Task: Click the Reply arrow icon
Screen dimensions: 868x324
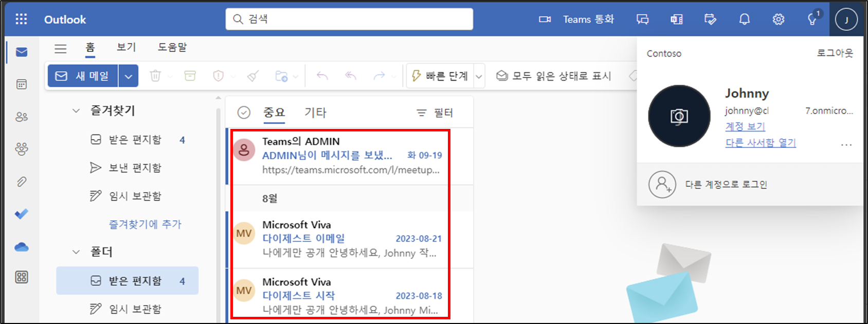Action: (x=322, y=76)
